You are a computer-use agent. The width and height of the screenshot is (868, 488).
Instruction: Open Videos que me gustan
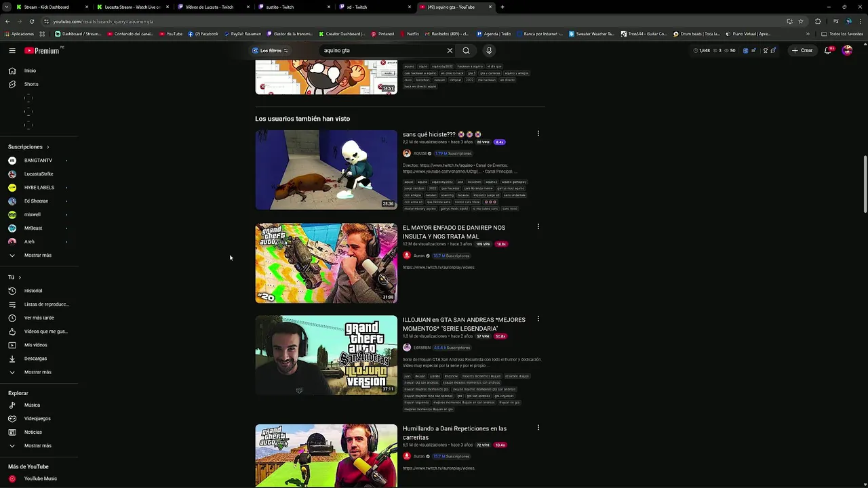coord(38,331)
